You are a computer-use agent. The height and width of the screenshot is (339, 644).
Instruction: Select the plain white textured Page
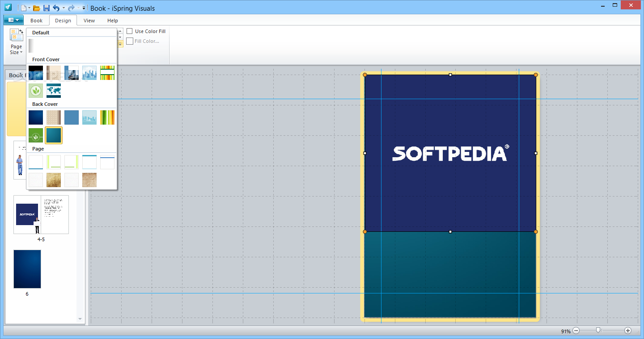(x=36, y=180)
